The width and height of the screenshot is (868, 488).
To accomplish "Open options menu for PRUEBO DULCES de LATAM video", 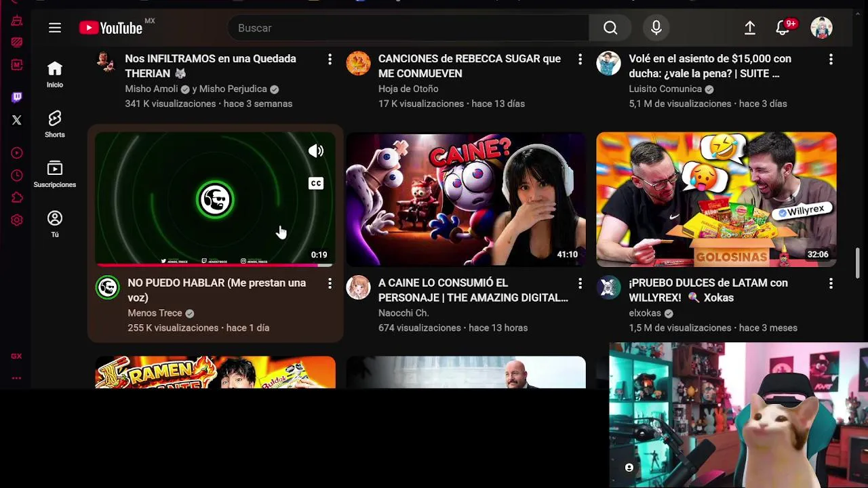I will click(x=831, y=283).
